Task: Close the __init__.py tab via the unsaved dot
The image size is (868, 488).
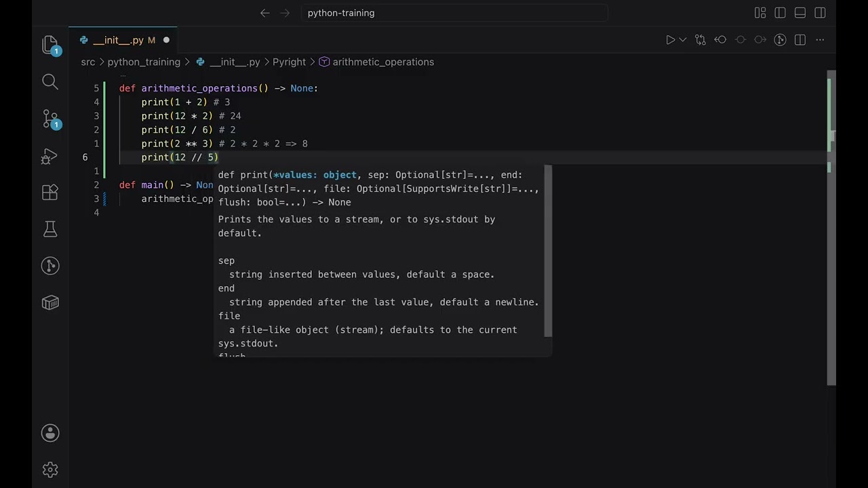Action: click(x=166, y=40)
